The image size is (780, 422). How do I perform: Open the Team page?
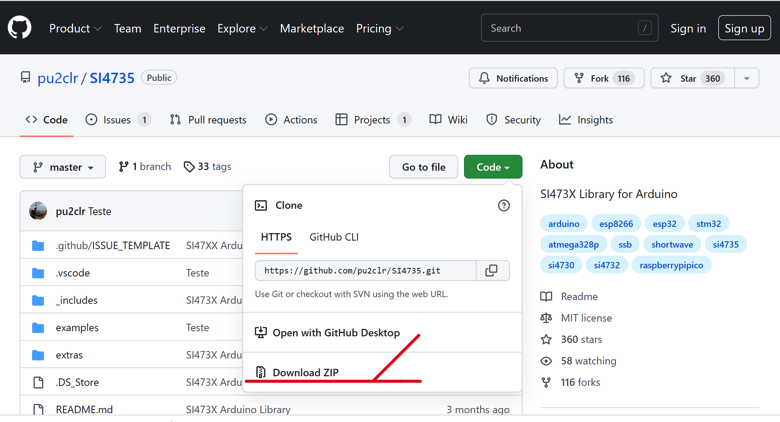[127, 28]
